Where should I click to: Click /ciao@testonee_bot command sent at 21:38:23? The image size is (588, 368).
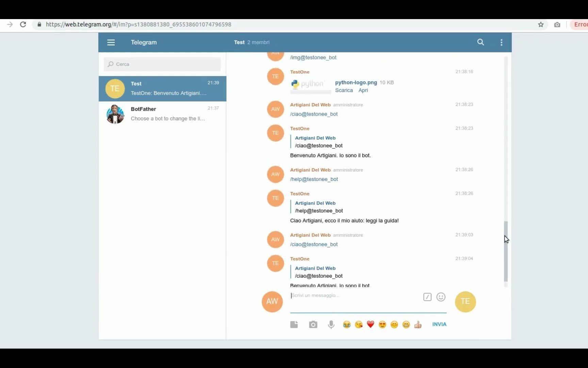point(314,114)
